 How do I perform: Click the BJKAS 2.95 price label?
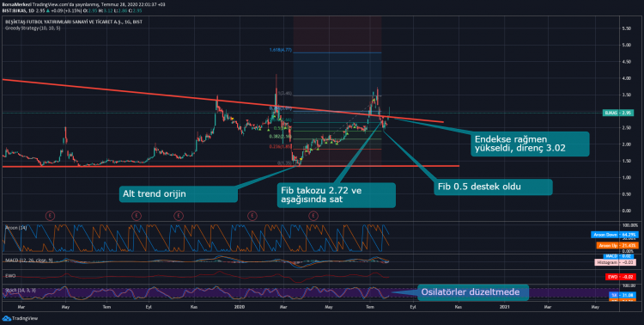click(x=617, y=113)
